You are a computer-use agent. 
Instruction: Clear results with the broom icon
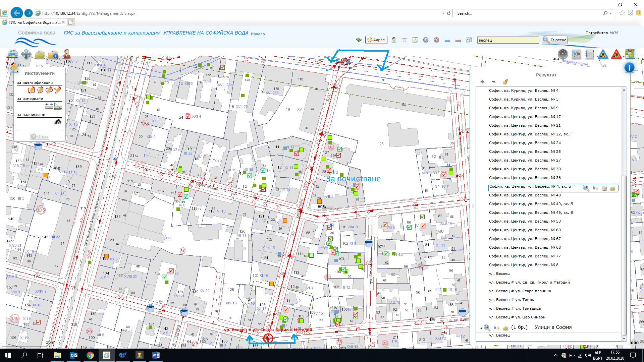coord(505,81)
